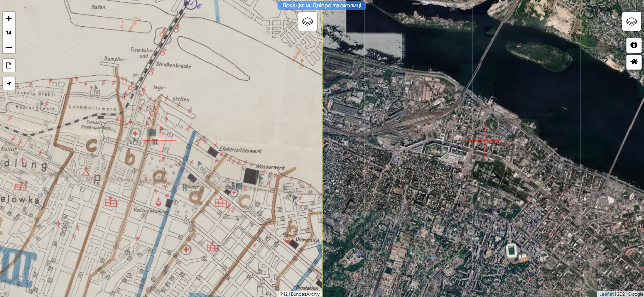644x297 pixels.
Task: Click the '2021 Google' attribution text
Action: coord(630,294)
